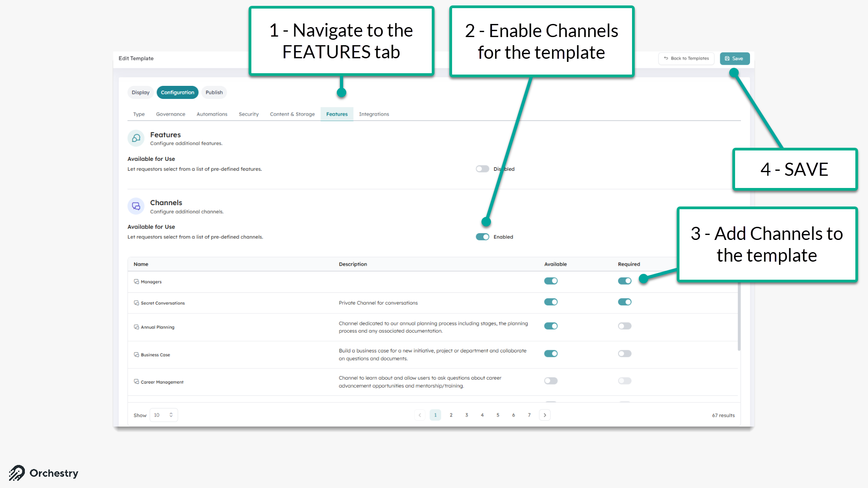Viewport: 868px width, 488px height.
Task: Open the Security sub-tab
Action: (x=249, y=114)
